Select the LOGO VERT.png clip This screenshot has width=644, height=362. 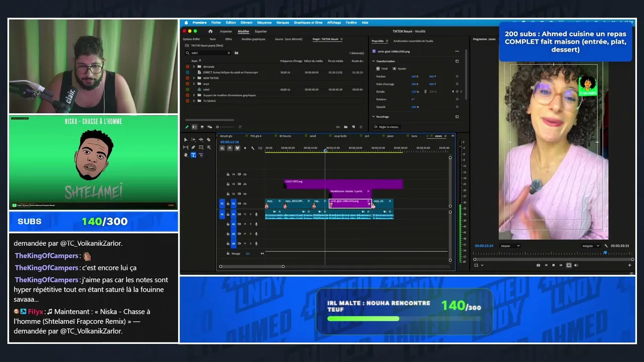tap(344, 184)
